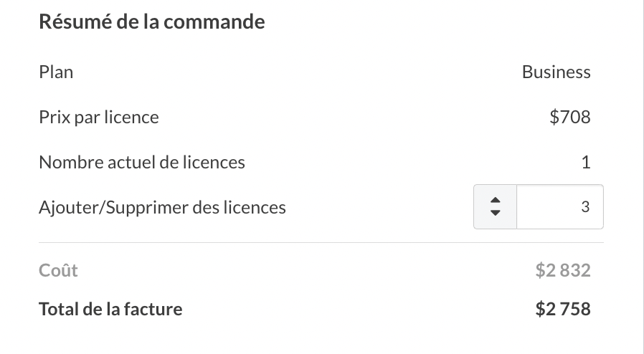This screenshot has width=644, height=354.
Task: Focus the licence quantity input field
Action: click(x=559, y=207)
